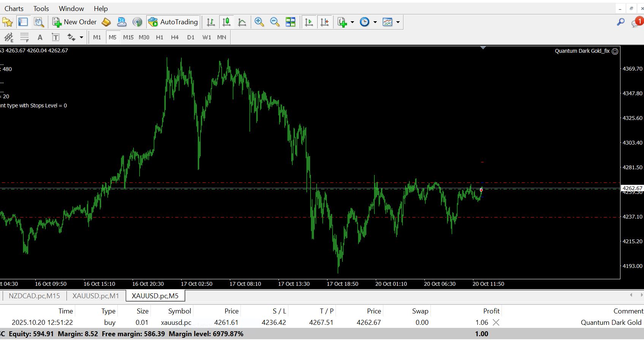This screenshot has height=340, width=644.
Task: Open the Navigator panel icon
Action: click(x=8, y=22)
